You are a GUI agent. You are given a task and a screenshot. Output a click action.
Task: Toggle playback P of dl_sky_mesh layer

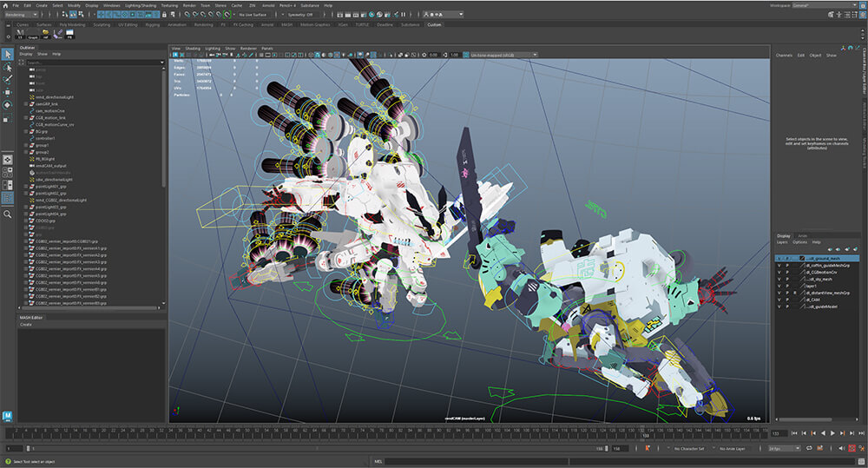[787, 279]
